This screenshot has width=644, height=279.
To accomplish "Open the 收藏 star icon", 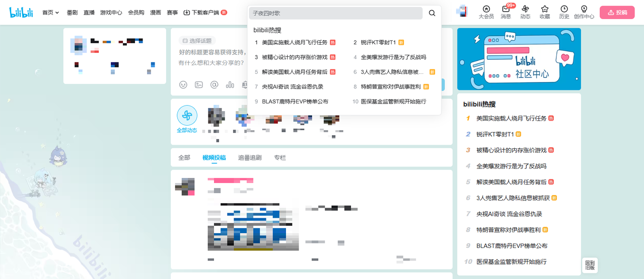I will 545,12.
